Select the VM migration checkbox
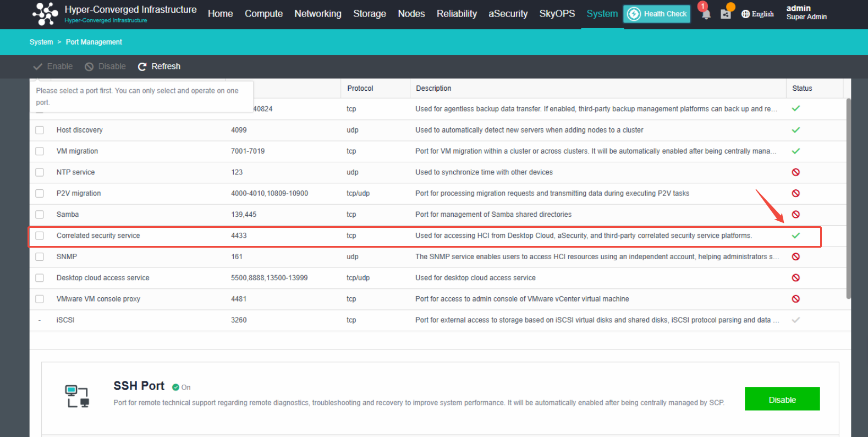This screenshot has height=437, width=868. coord(40,151)
